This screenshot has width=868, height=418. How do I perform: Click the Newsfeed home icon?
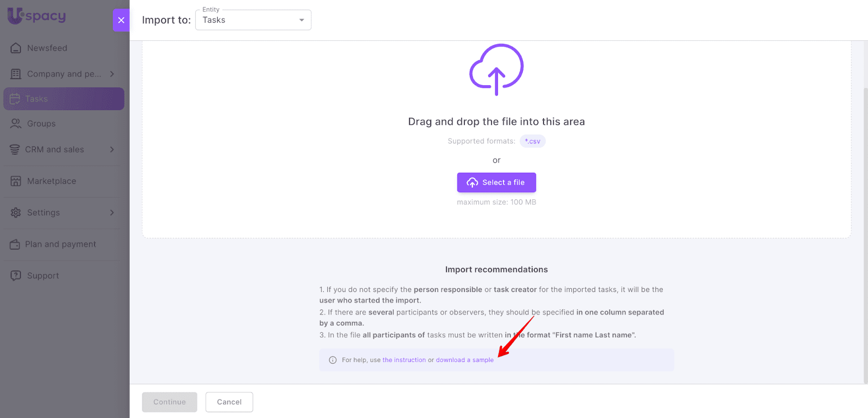16,48
